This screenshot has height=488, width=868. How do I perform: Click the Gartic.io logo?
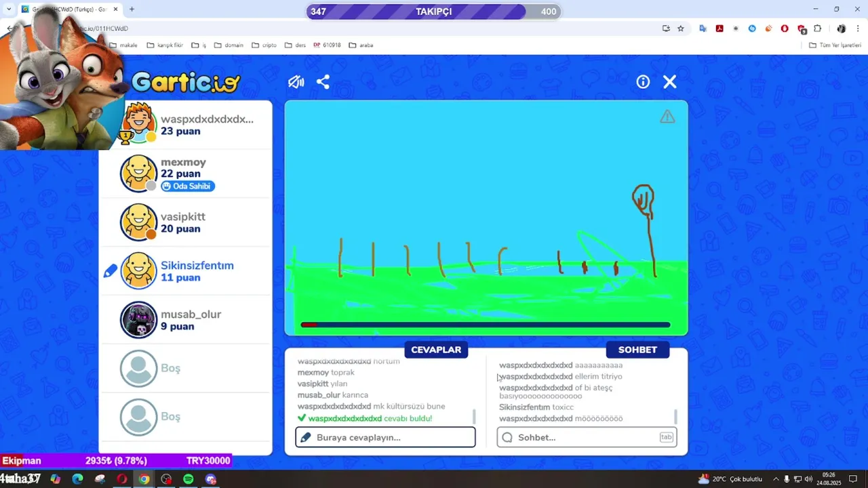coord(185,82)
